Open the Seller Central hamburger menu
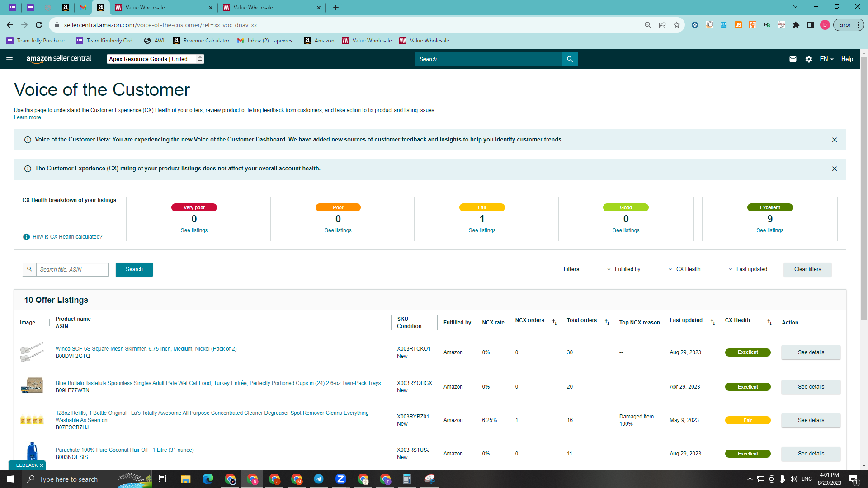This screenshot has width=868, height=488. (9, 59)
